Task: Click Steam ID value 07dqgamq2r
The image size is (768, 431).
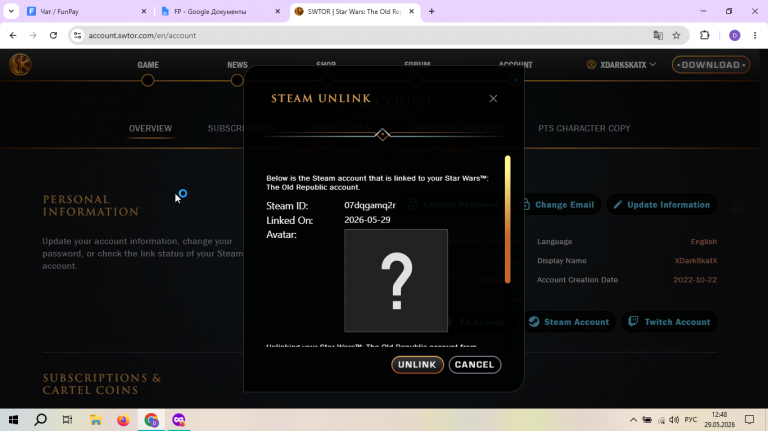Action: coord(370,205)
